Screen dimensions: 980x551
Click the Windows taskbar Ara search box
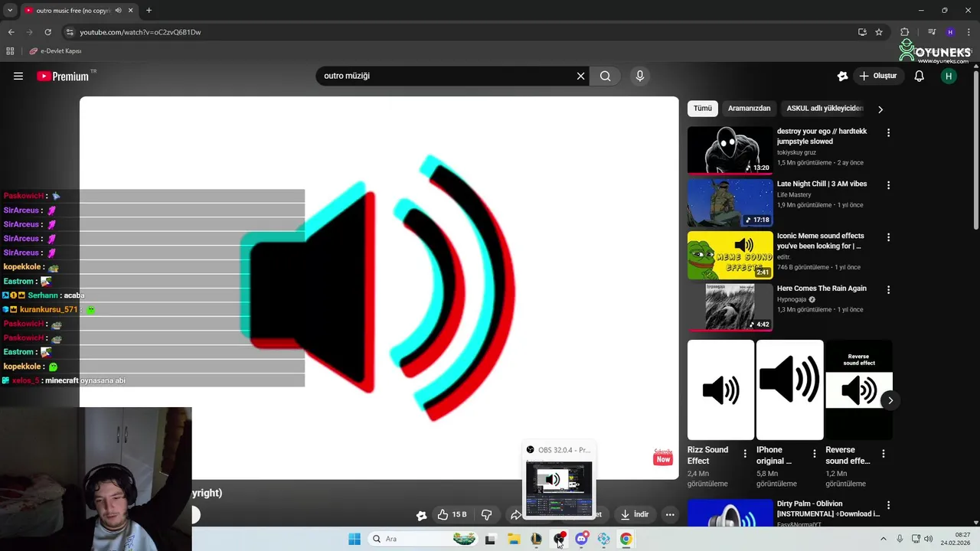click(x=423, y=539)
